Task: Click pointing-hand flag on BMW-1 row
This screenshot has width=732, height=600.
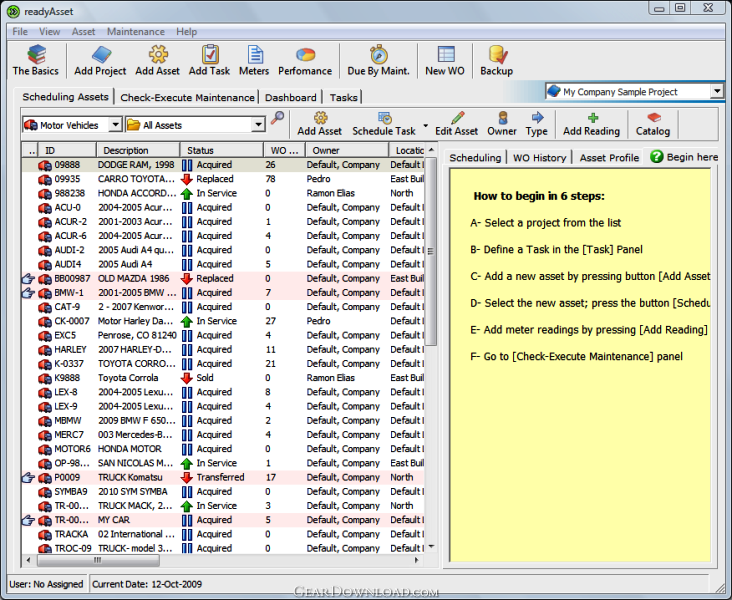Action: [x=28, y=293]
